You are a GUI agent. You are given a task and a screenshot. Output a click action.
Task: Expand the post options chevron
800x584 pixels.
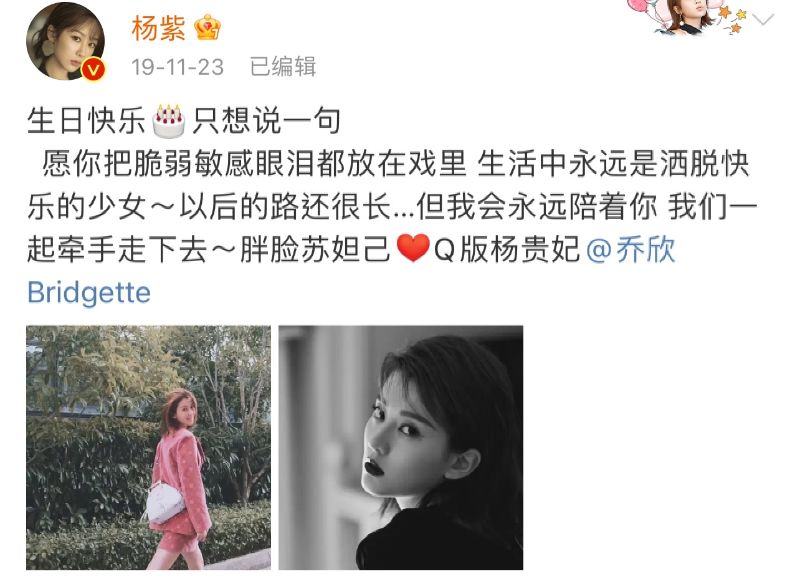tap(763, 20)
